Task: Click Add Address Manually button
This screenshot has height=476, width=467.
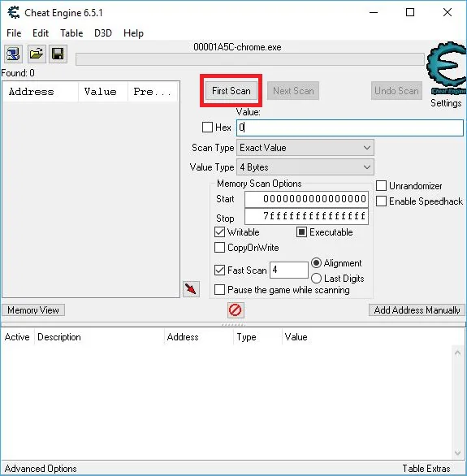Action: pyautogui.click(x=417, y=310)
